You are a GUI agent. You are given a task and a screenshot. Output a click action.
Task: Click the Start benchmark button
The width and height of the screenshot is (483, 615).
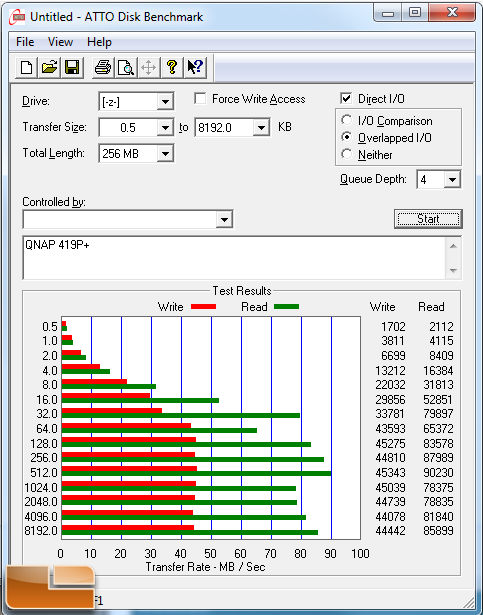click(x=428, y=219)
